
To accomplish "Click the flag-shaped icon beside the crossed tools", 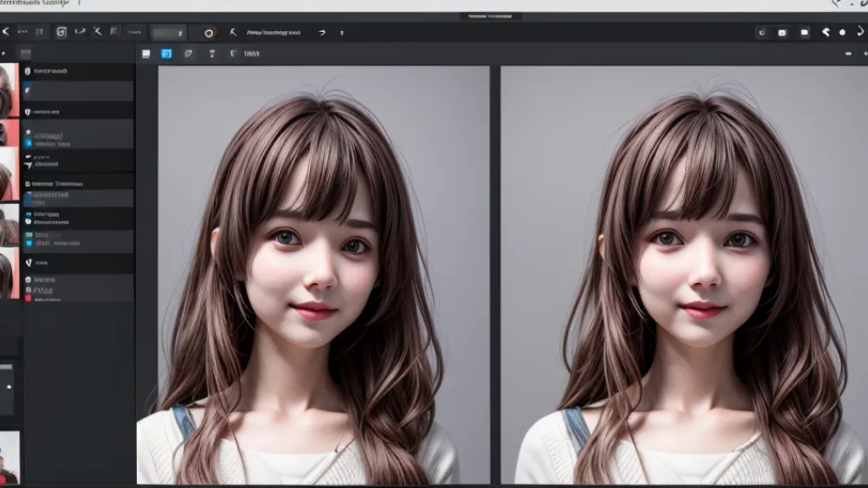I will pyautogui.click(x=114, y=32).
